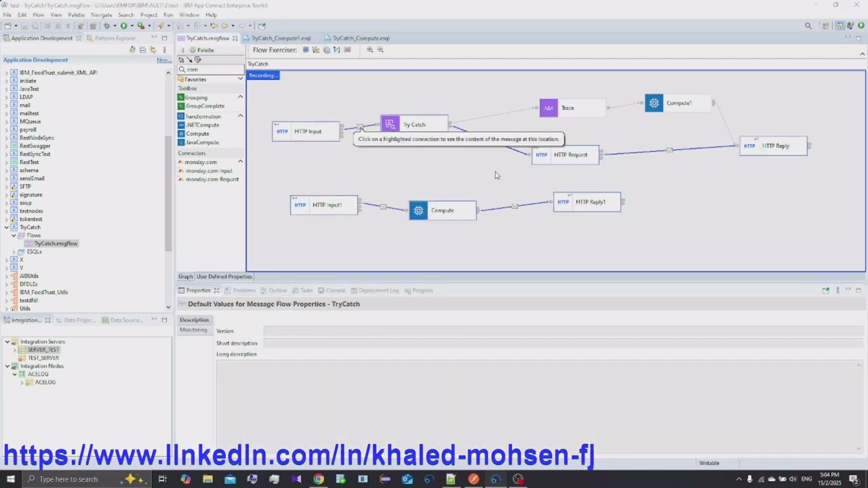Open File Explorer from the taskbar

(x=208, y=479)
